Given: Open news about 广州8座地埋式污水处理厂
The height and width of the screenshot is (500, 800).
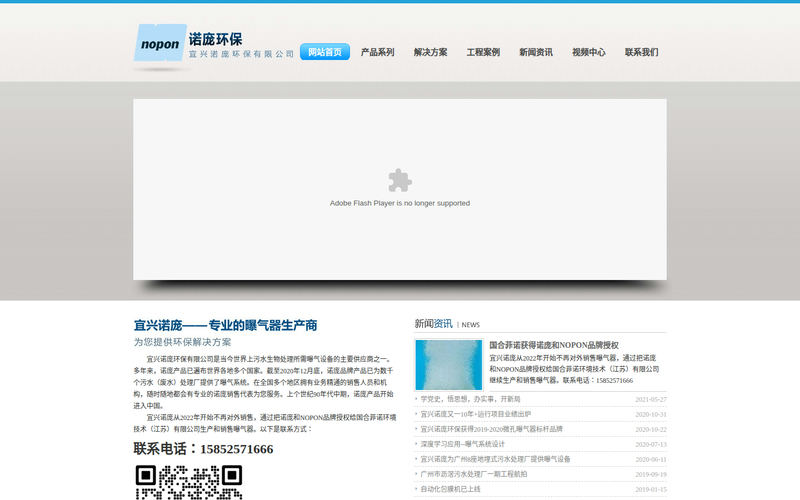Looking at the screenshot, I should (495, 459).
